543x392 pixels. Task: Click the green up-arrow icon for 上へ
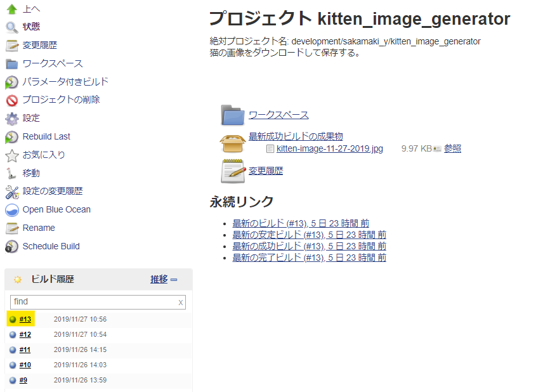click(x=11, y=9)
